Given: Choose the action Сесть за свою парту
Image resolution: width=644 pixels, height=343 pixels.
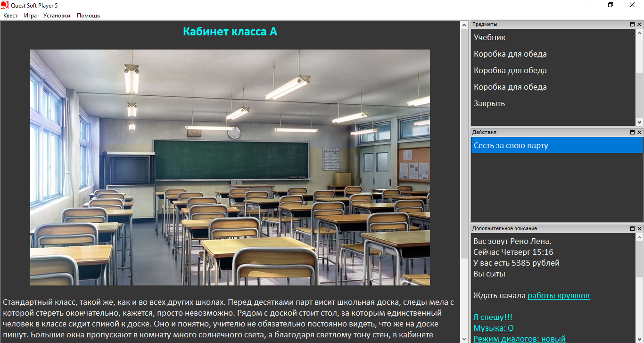Looking at the screenshot, I should (557, 145).
